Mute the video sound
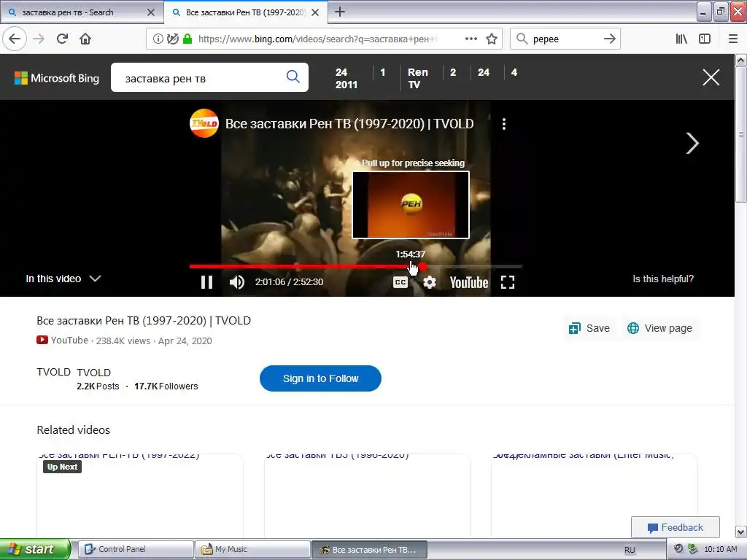The image size is (747, 560). coord(237,282)
